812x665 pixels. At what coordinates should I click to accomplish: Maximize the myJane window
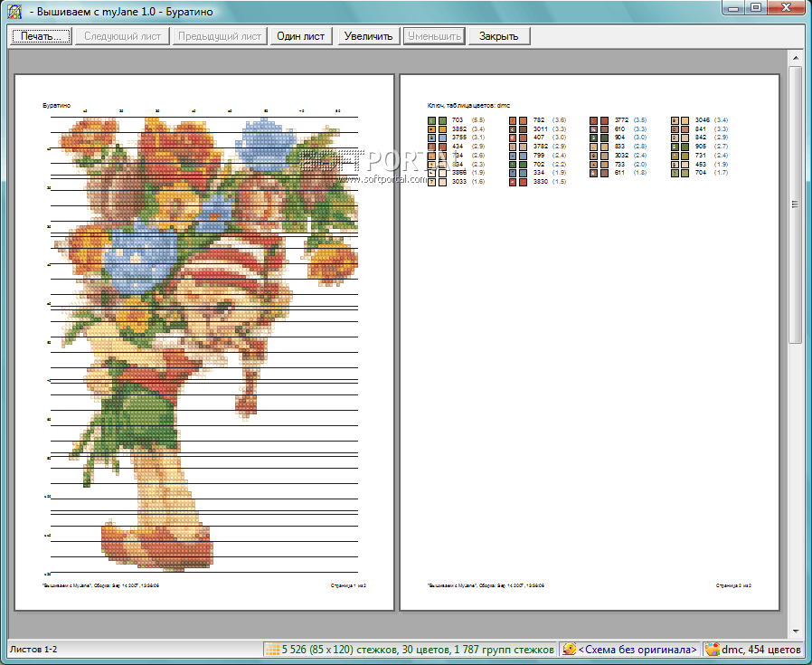point(756,7)
